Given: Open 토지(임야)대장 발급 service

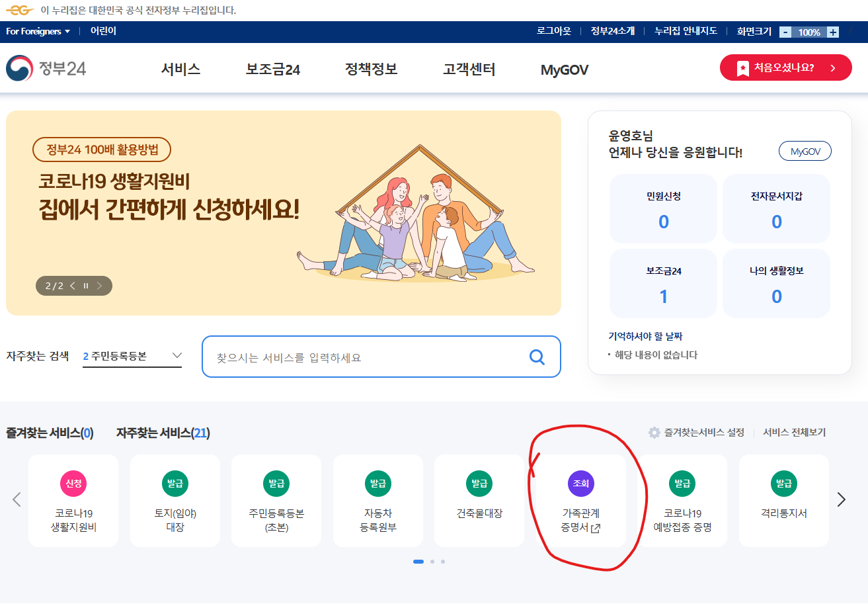Looking at the screenshot, I should coord(175,501).
